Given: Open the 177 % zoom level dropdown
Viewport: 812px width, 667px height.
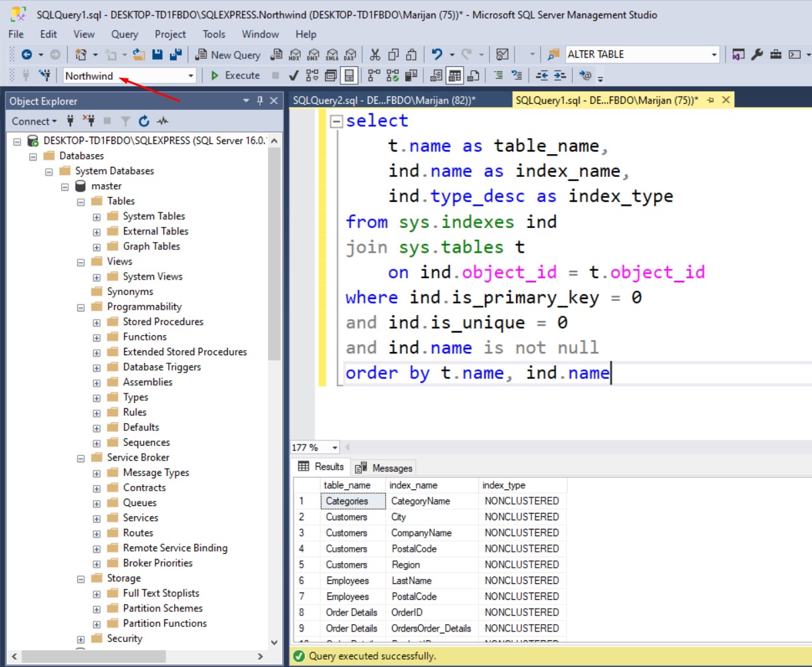Looking at the screenshot, I should point(334,448).
